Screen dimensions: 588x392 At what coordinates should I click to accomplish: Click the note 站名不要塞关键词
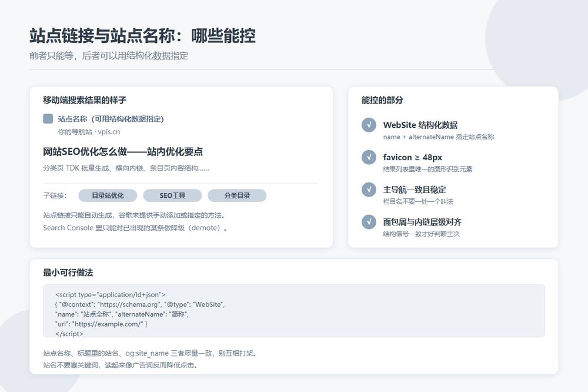click(x=121, y=365)
